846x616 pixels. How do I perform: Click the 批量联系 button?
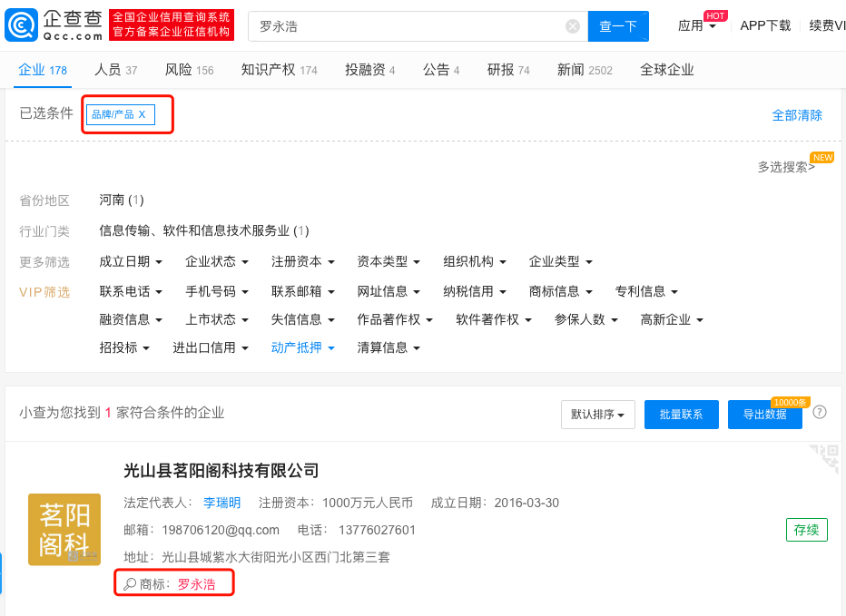[x=682, y=415]
